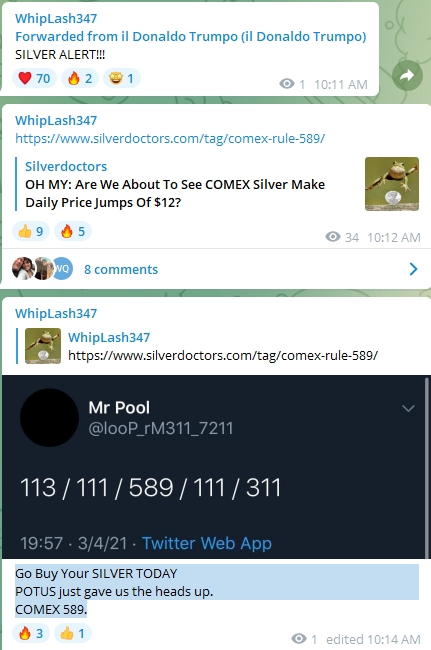
Task: Click fire reaction showing 5
Action: pos(73,231)
